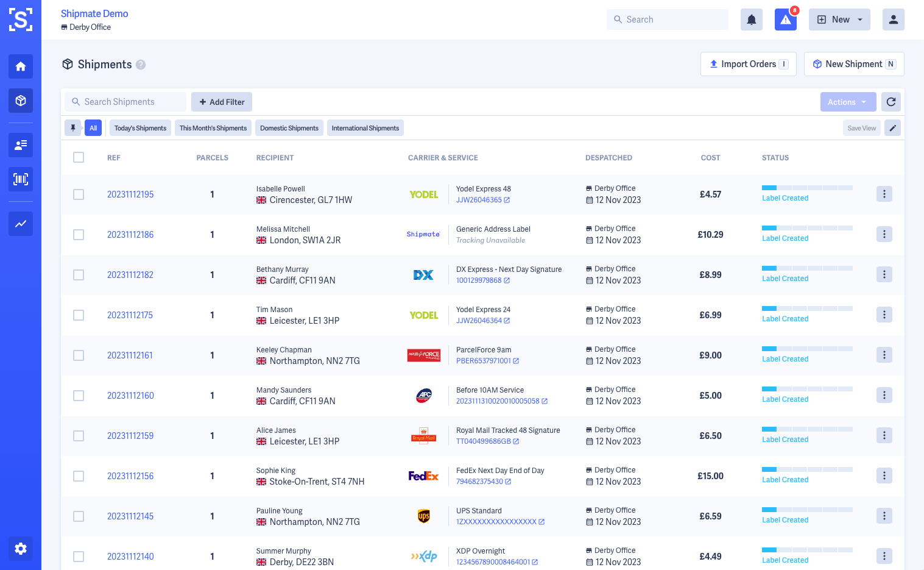Click status progress bar for Sophie King
The width and height of the screenshot is (924, 570).
coord(807,469)
